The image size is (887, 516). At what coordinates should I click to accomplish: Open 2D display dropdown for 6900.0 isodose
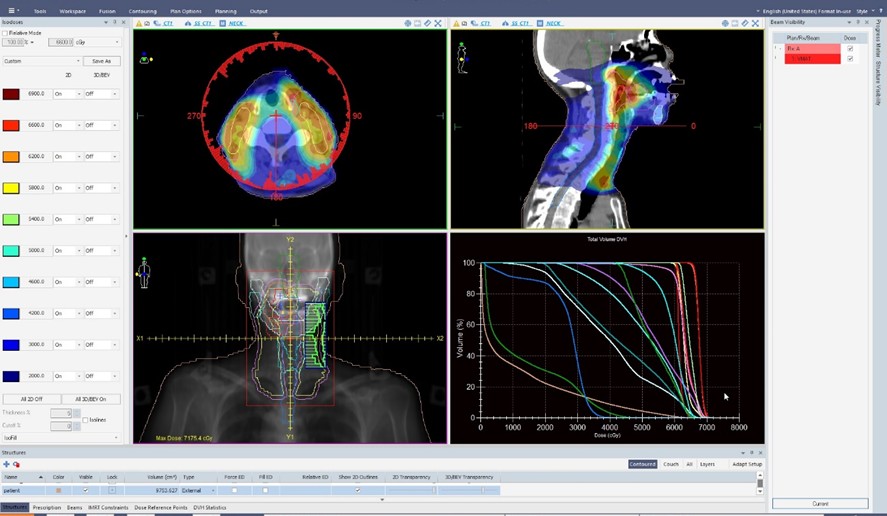click(66, 94)
